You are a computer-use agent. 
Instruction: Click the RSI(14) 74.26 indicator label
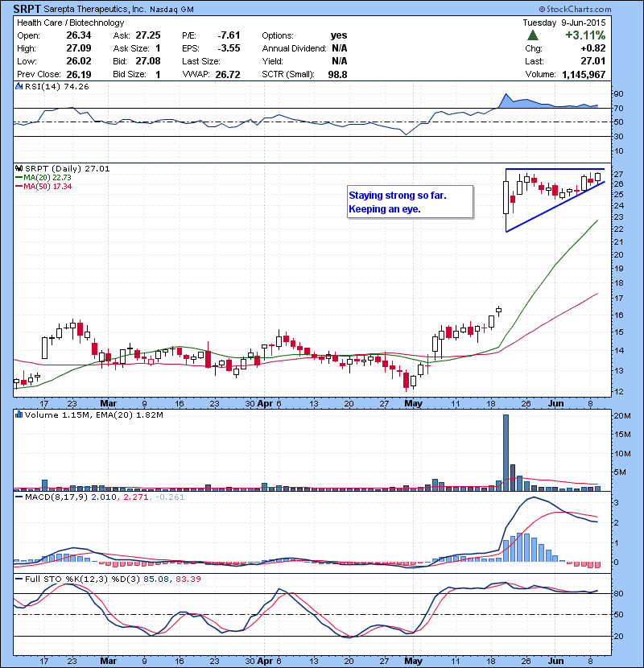[57, 86]
